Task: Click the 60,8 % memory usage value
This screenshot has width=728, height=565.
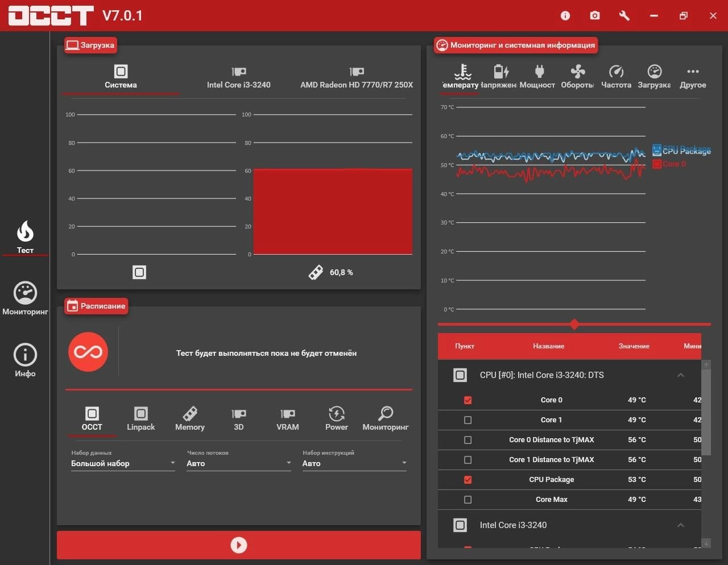Action: [341, 272]
